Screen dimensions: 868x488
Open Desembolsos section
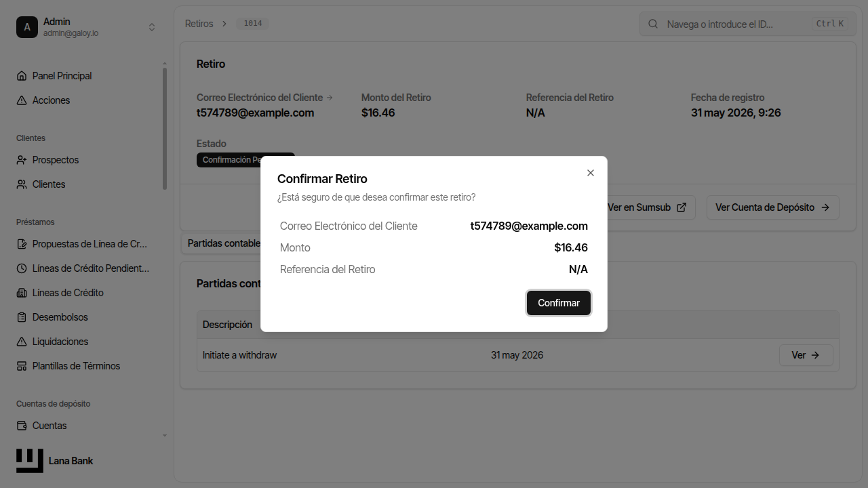click(x=60, y=317)
